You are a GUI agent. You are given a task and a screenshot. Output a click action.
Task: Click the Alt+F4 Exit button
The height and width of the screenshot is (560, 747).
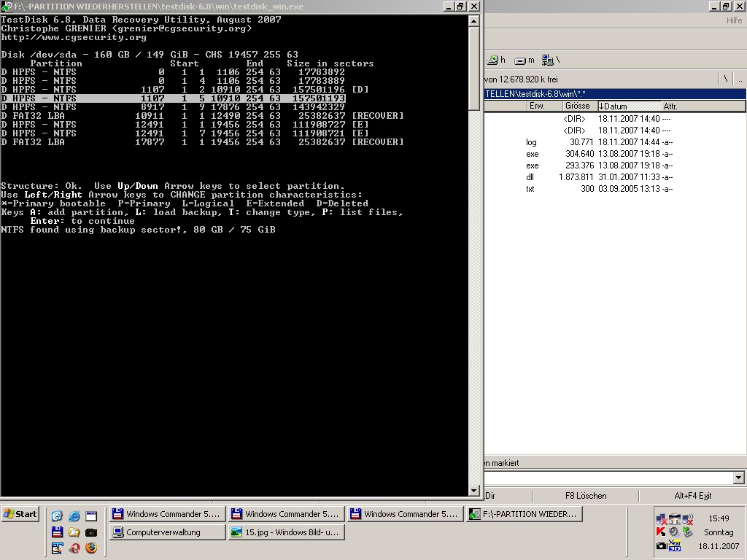click(693, 496)
